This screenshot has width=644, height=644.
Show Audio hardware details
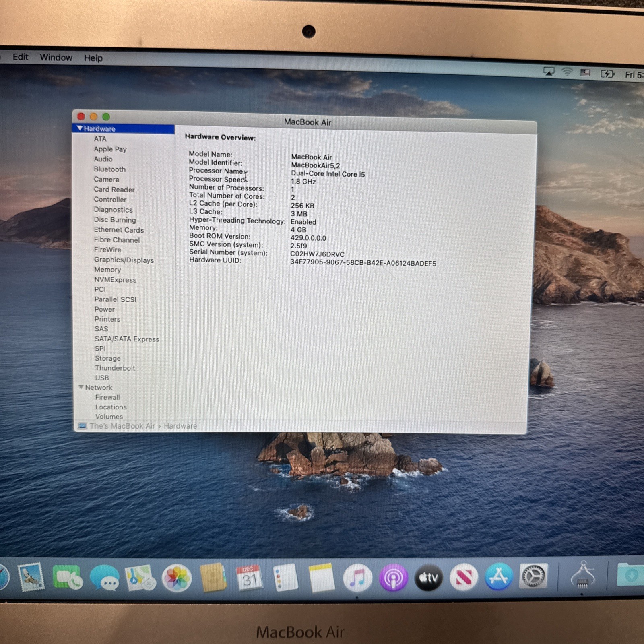[x=103, y=159]
